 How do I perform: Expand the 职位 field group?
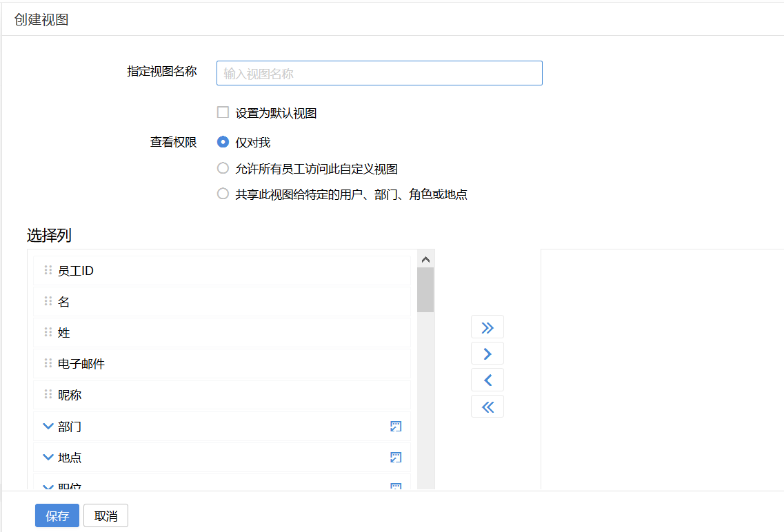tap(48, 486)
